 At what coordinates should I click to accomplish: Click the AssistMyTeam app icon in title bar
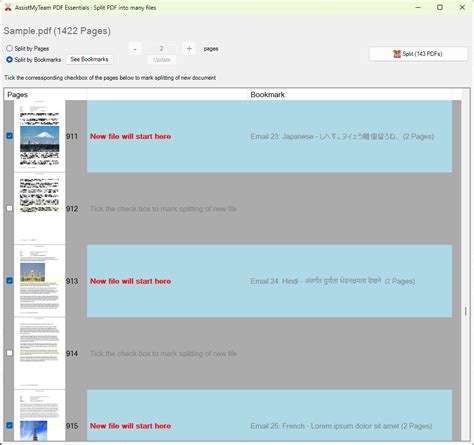tap(8, 7)
